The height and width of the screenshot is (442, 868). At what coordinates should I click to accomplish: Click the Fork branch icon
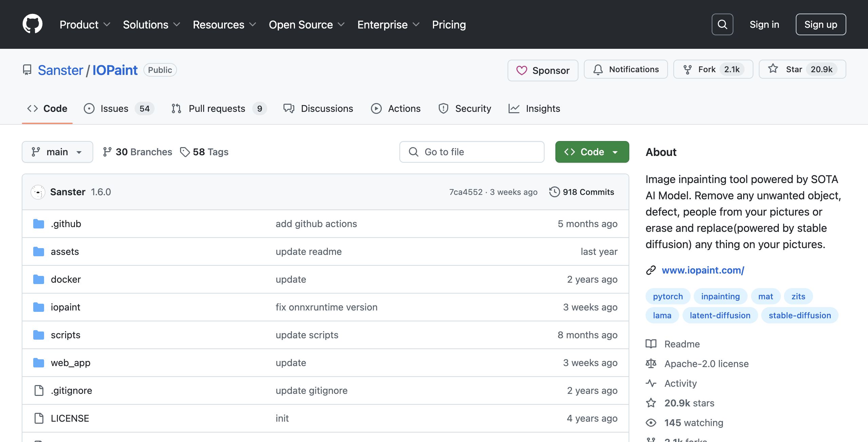click(x=688, y=69)
